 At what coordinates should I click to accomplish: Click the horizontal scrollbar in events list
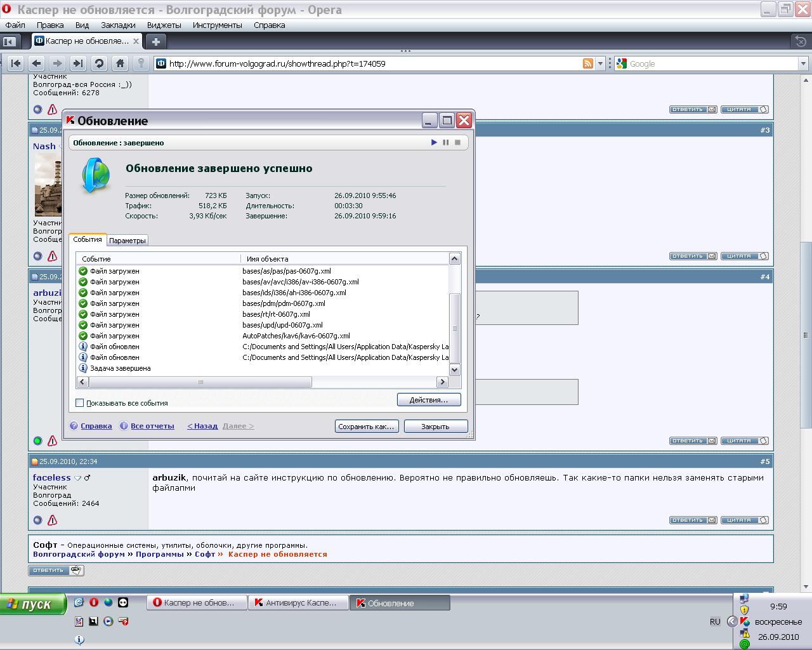click(x=200, y=382)
